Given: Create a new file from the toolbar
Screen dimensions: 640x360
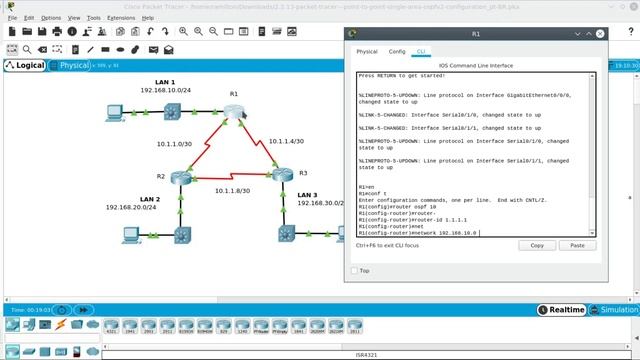Looking at the screenshot, I should [x=12, y=31].
